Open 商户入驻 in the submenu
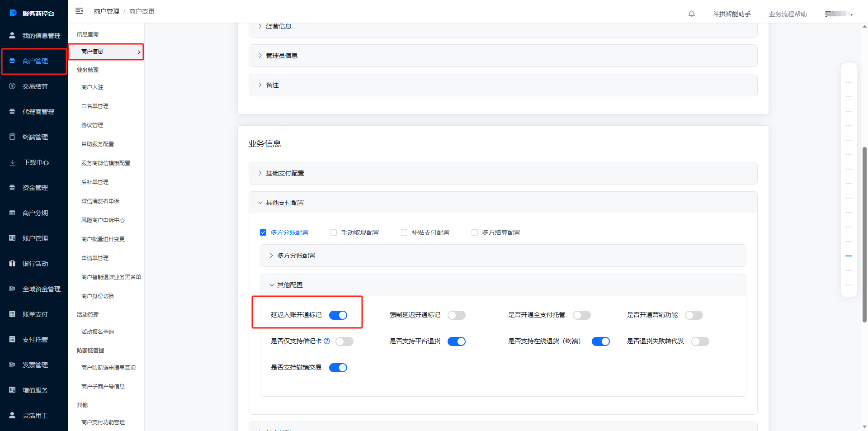 click(x=92, y=87)
